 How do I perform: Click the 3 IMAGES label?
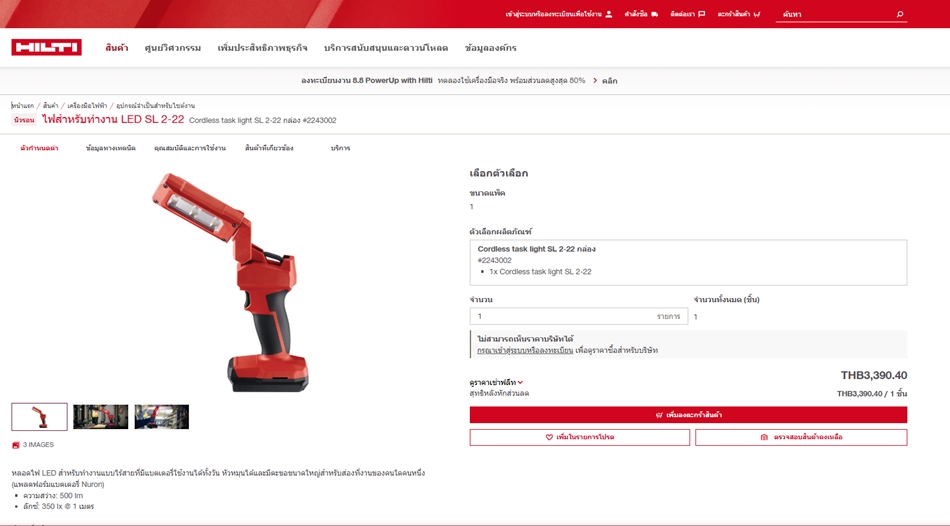(38, 445)
